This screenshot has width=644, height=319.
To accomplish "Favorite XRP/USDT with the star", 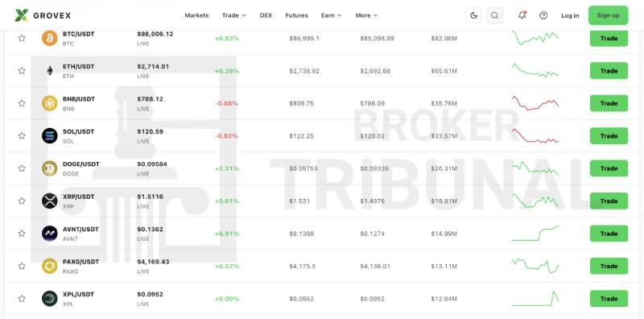I will tap(22, 201).
